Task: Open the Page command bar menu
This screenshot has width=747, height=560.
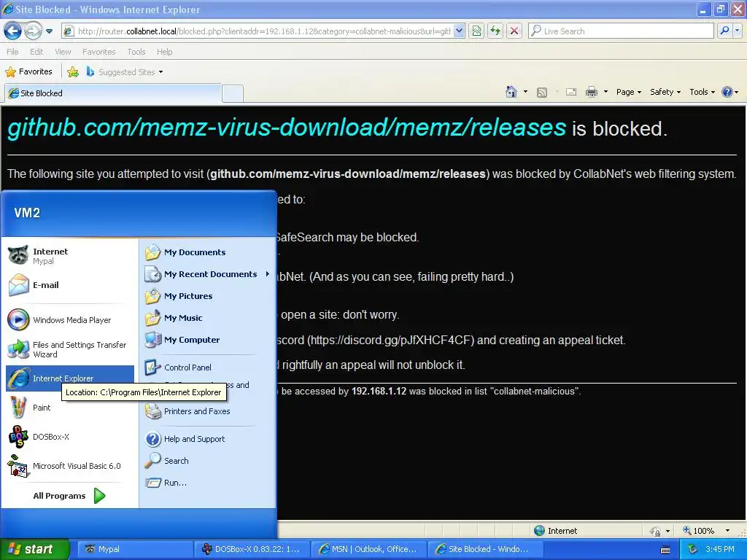Action: click(x=629, y=92)
